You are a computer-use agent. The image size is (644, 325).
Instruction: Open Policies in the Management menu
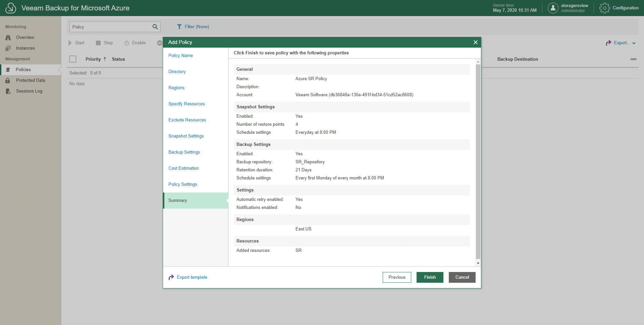(23, 70)
